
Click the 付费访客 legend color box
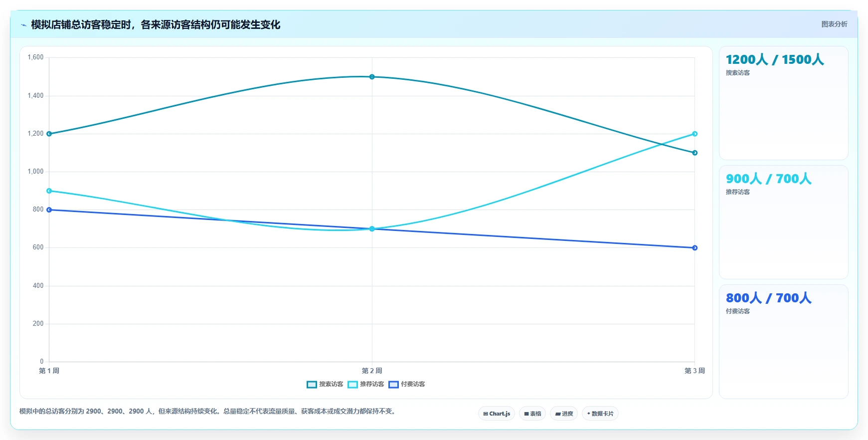(393, 384)
